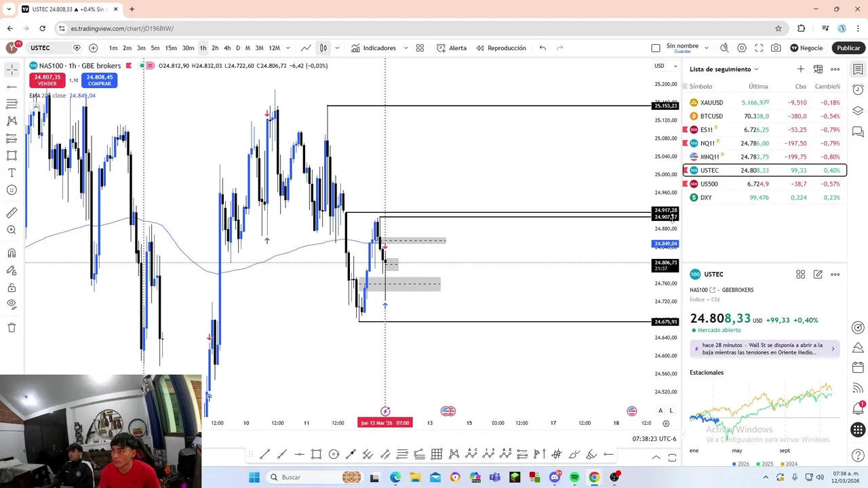Screen dimensions: 868x488
Task: Select the 2026 seasonals toggle
Action: pyautogui.click(x=741, y=464)
